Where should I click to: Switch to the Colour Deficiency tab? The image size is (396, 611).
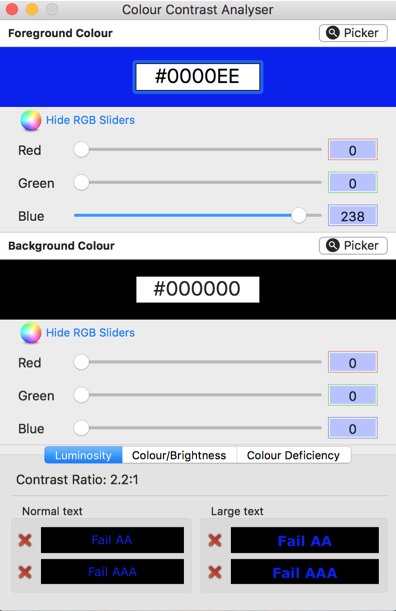(293, 455)
